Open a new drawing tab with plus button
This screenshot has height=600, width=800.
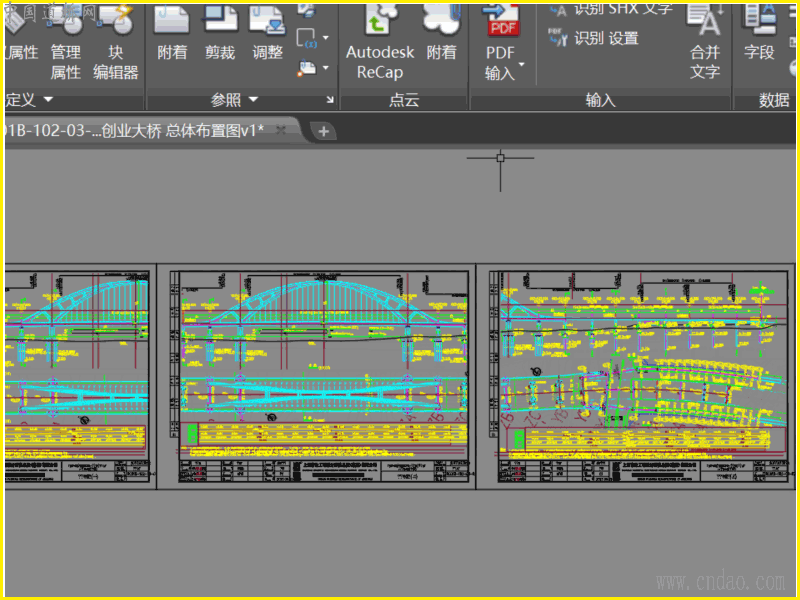[x=323, y=131]
